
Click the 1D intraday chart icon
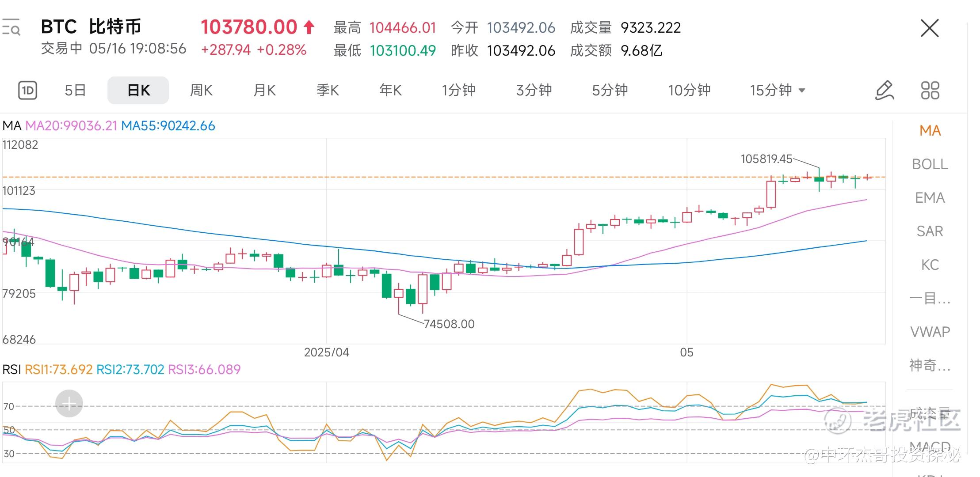[x=27, y=91]
